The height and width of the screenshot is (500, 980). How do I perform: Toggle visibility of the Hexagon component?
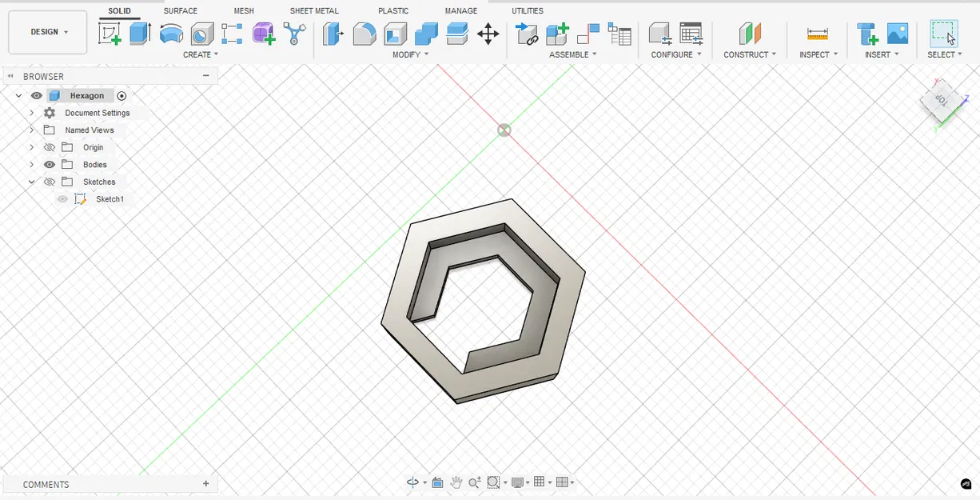coord(36,96)
